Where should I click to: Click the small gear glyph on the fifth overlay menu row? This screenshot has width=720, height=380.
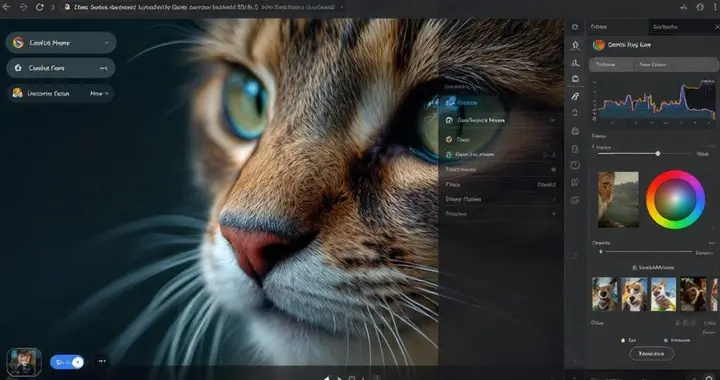553,169
